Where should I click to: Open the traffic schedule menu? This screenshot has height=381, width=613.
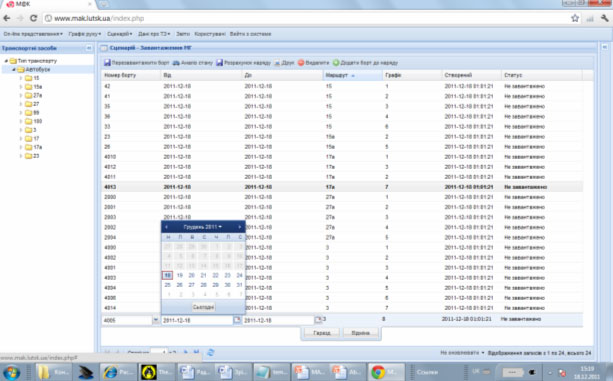click(85, 34)
